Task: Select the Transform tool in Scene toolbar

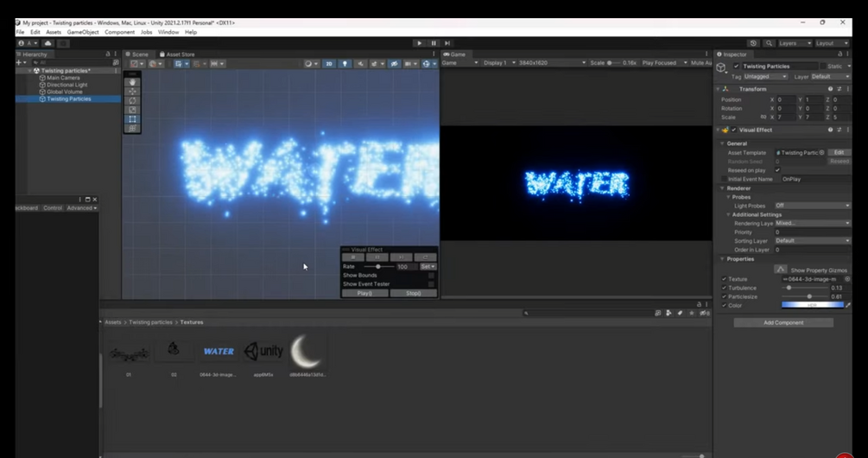Action: click(132, 129)
